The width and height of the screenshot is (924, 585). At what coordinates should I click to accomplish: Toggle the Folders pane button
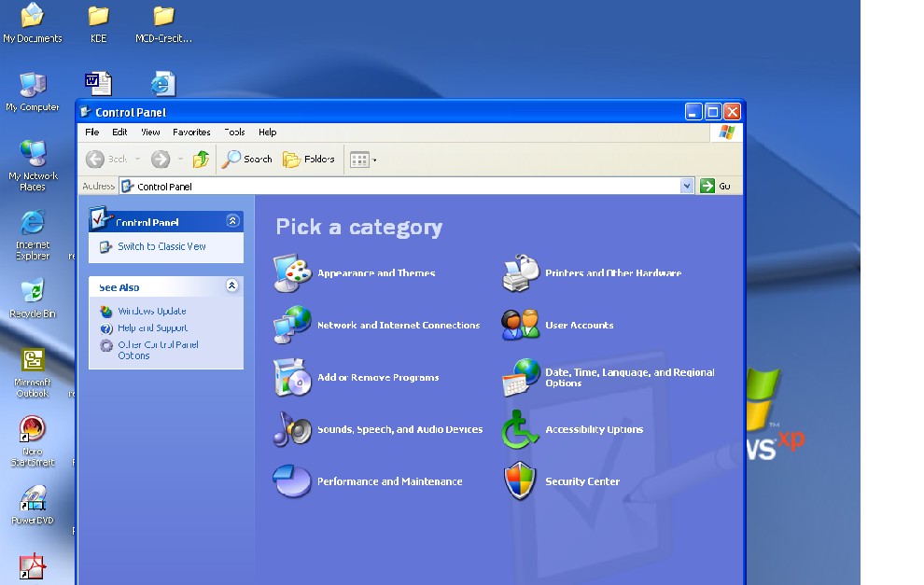click(x=308, y=159)
